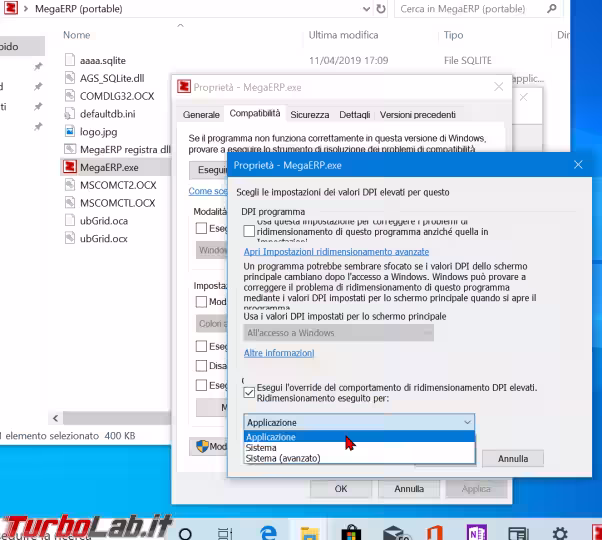Open OneNote from the taskbar
602x540 pixels.
pyautogui.click(x=476, y=533)
